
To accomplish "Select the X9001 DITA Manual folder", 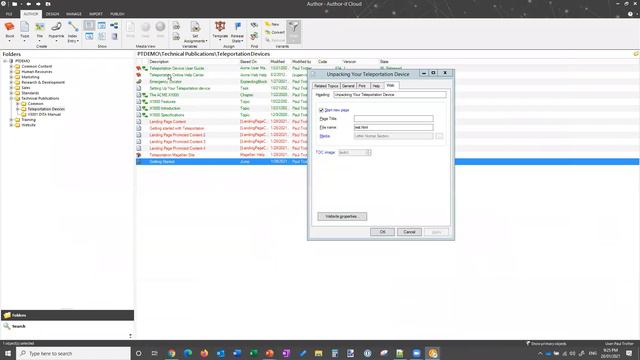I will pyautogui.click(x=44, y=114).
